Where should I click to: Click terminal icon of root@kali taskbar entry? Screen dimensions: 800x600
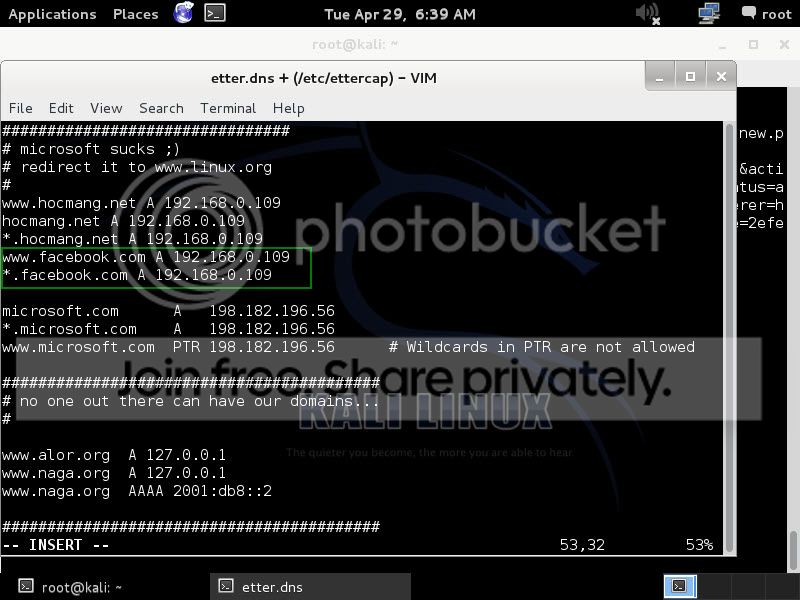click(26, 587)
